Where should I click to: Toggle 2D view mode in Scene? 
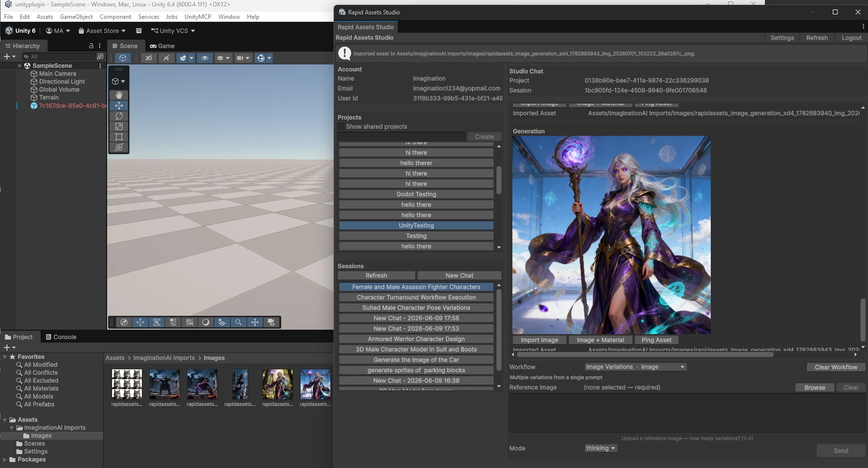click(x=148, y=58)
